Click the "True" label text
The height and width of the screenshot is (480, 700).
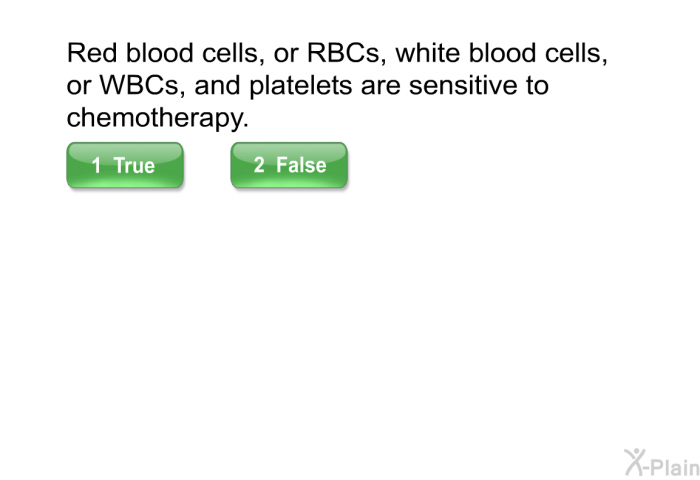point(134,166)
